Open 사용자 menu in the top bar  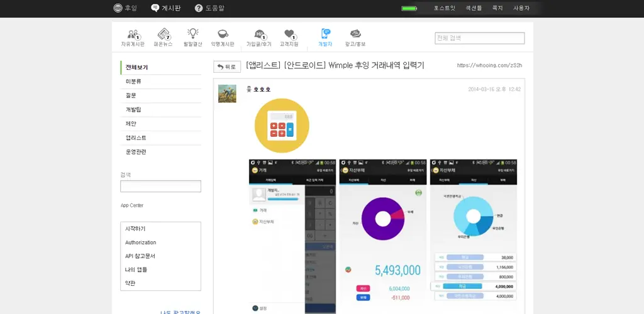(521, 8)
